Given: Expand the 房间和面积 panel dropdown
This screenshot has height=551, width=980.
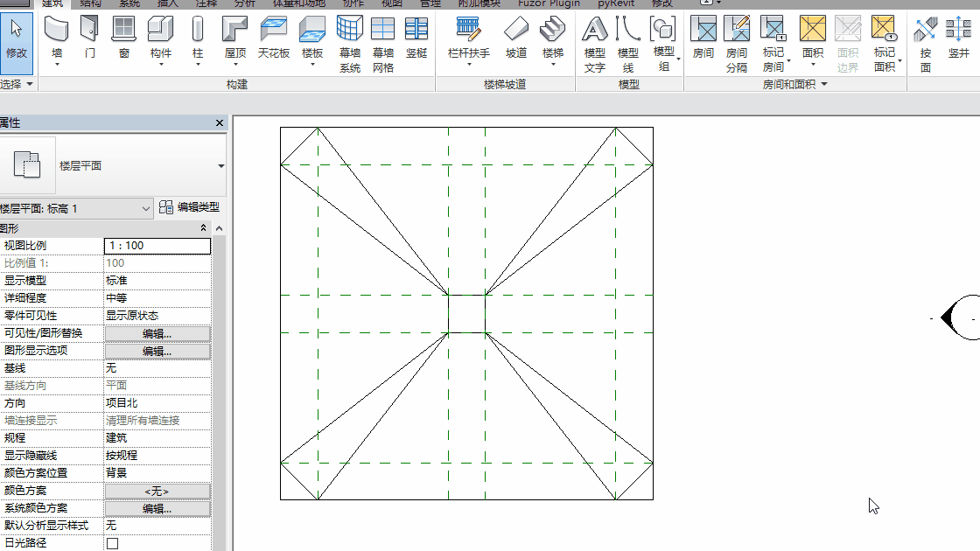Looking at the screenshot, I should point(823,85).
